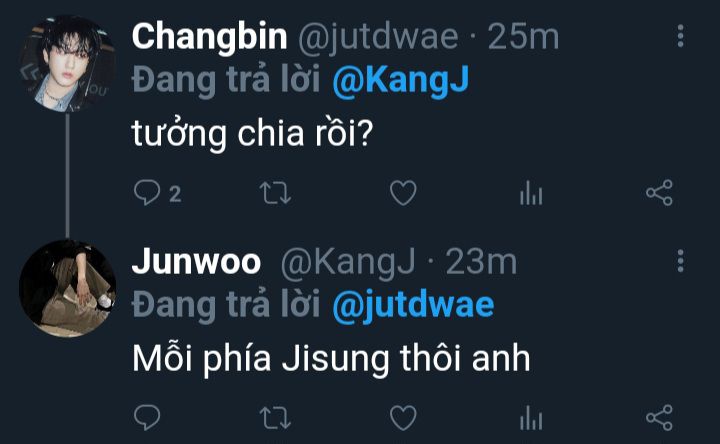Share Junwoo's tweet
This screenshot has width=720, height=444.
click(x=659, y=417)
